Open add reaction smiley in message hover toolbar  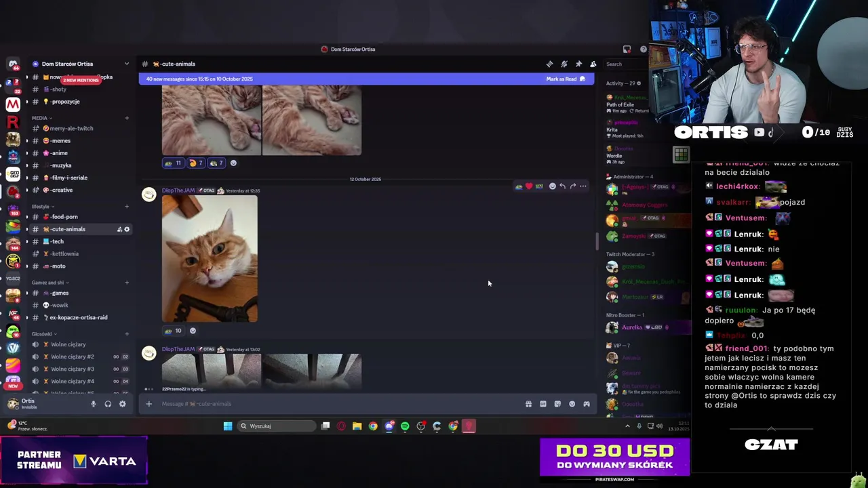pyautogui.click(x=552, y=186)
